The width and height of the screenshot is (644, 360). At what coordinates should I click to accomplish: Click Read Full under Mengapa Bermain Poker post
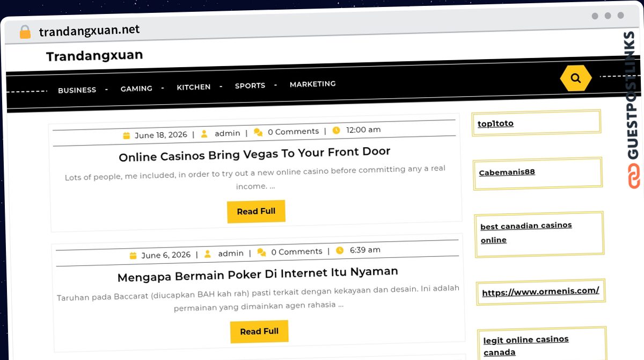pos(259,332)
